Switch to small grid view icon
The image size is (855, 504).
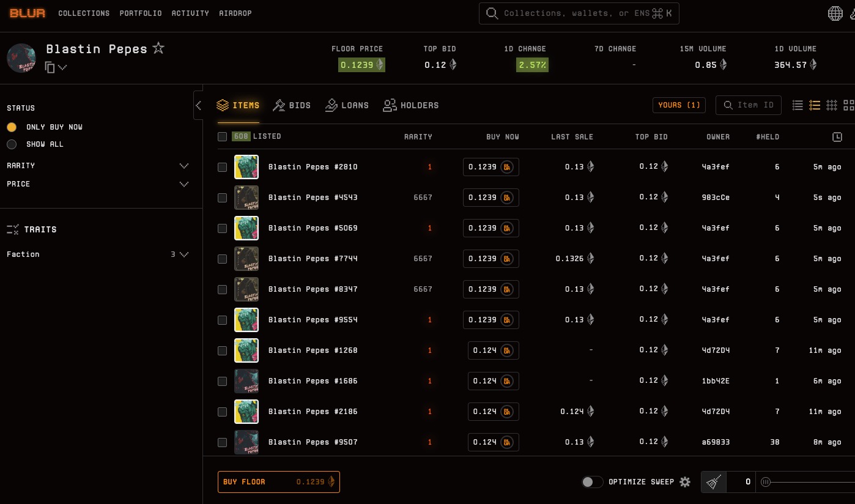point(832,105)
